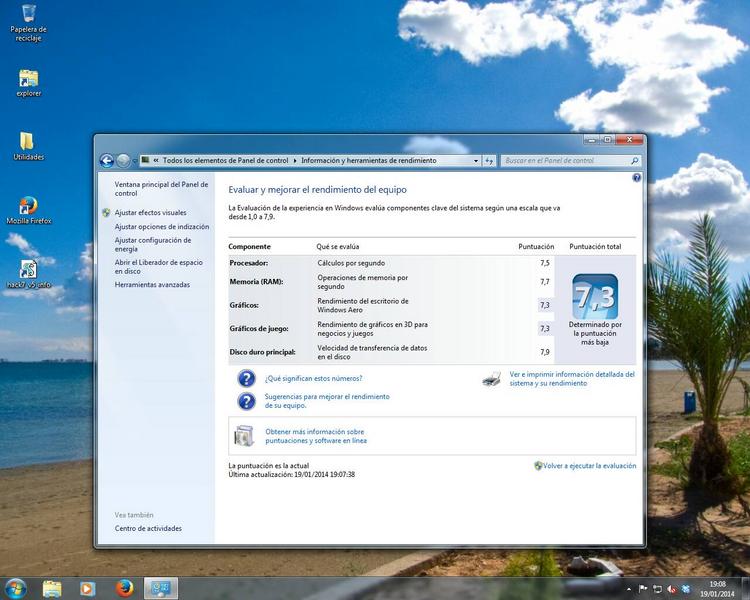This screenshot has height=600, width=750.
Task: Expand the address bar history dropdown
Action: coord(475,160)
